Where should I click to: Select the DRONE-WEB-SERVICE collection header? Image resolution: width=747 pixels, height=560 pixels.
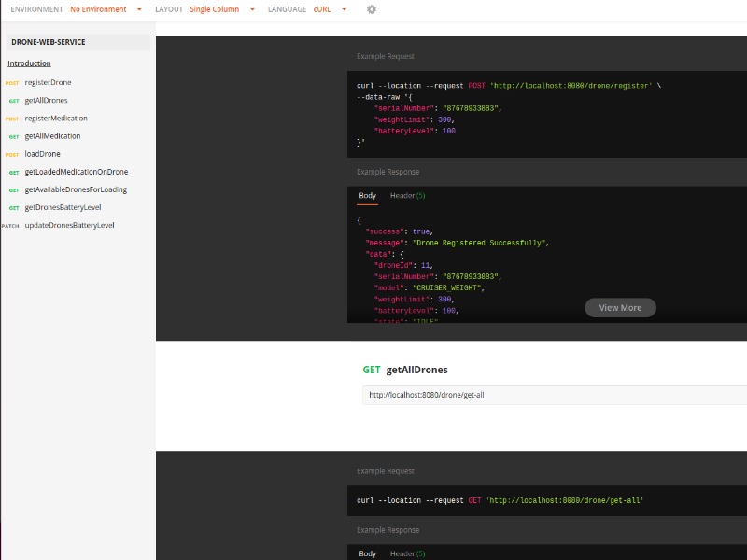[78, 42]
